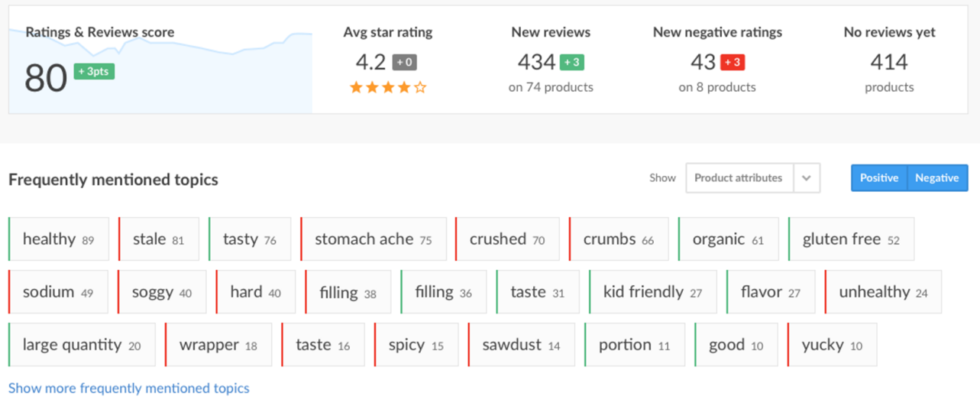Click the green +3pts score badge
Image resolution: width=980 pixels, height=416 pixels.
click(94, 71)
